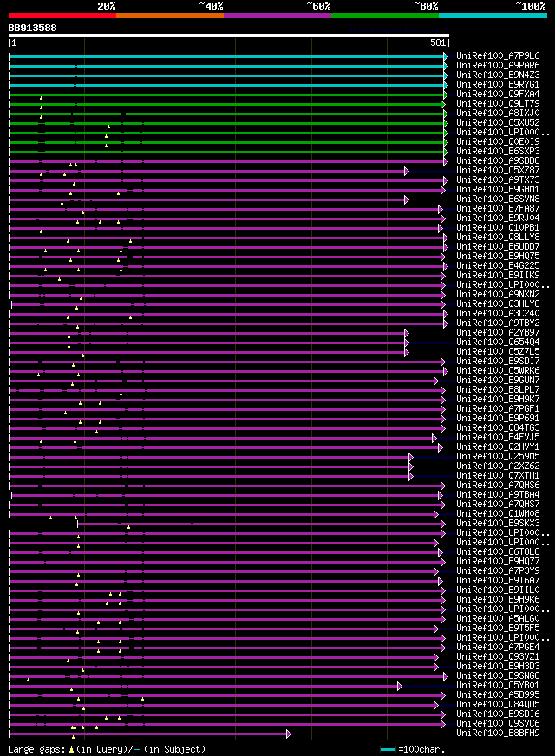This screenshot has height=756, width=555.
Task: Select the UniRef100_Q0E0I9 label
Action: (498, 142)
